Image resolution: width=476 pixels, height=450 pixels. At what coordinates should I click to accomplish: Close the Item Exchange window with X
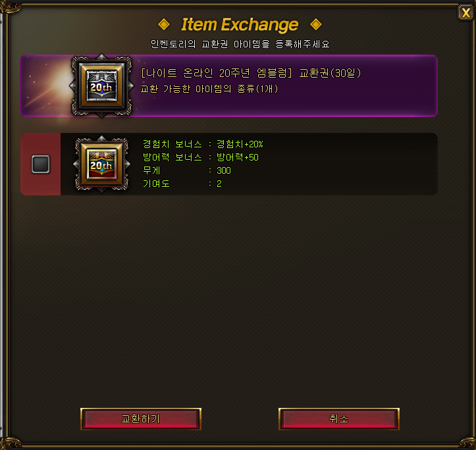coord(465,13)
